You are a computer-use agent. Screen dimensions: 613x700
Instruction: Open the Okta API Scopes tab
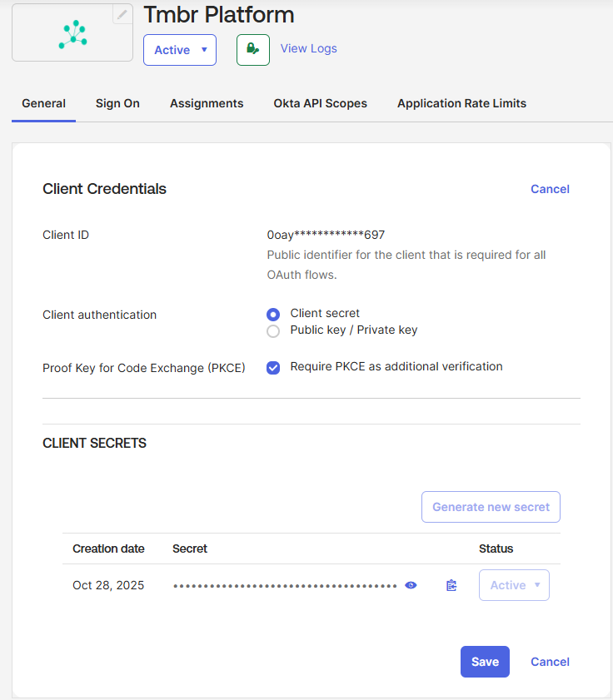(x=321, y=103)
